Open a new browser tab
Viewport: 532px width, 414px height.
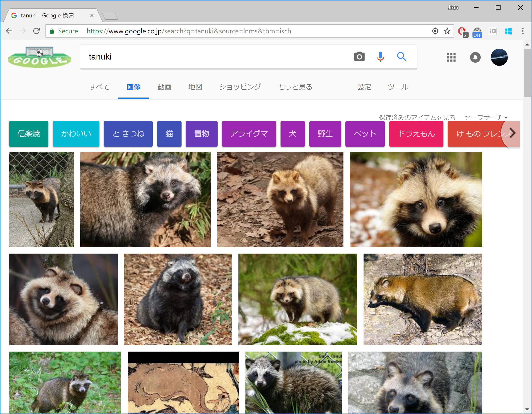point(110,16)
